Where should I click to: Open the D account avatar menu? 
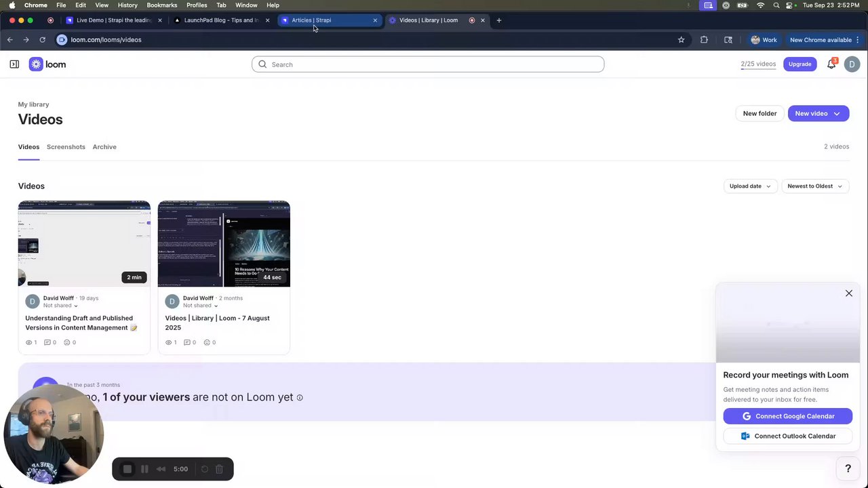852,64
